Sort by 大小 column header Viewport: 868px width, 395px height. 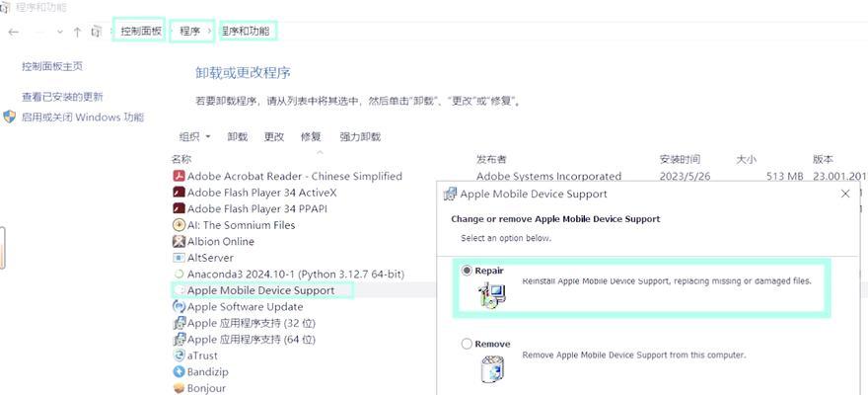[x=746, y=160]
